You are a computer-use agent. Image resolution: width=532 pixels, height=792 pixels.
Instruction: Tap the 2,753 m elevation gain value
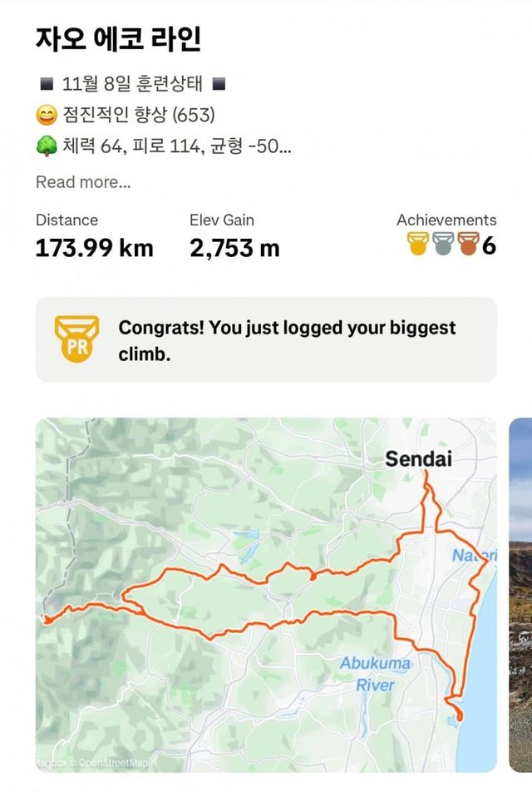[234, 248]
